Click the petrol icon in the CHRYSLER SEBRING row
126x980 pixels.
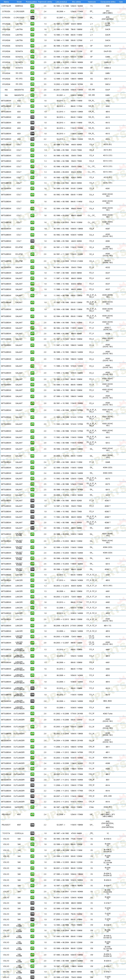point(32,6)
